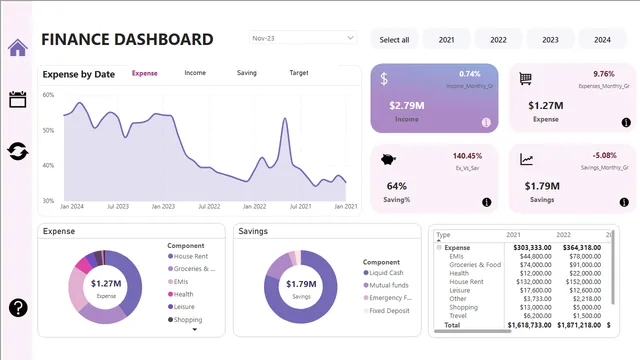
Task: Click the 9.76% Expenses growth value
Action: (604, 74)
